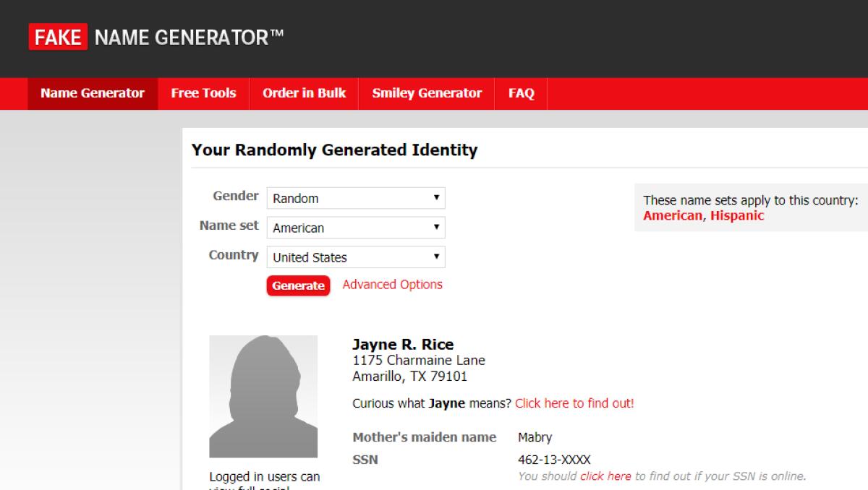This screenshot has height=490, width=868.
Task: Switch to the Free Tools menu
Action: 203,93
